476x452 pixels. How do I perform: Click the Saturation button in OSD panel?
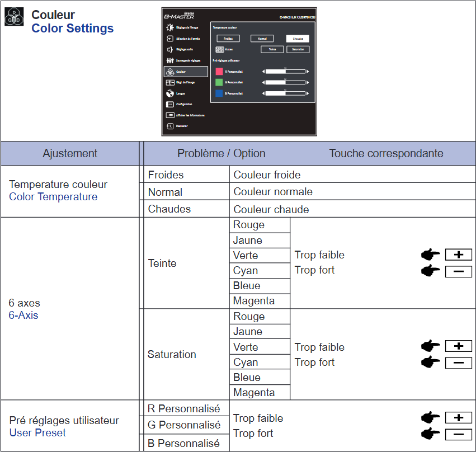[x=298, y=49]
